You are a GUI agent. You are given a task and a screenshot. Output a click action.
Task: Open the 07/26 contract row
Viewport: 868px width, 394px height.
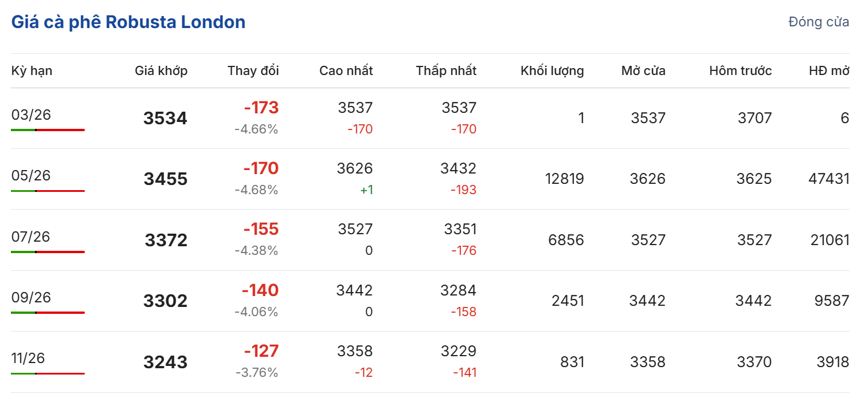(x=31, y=236)
